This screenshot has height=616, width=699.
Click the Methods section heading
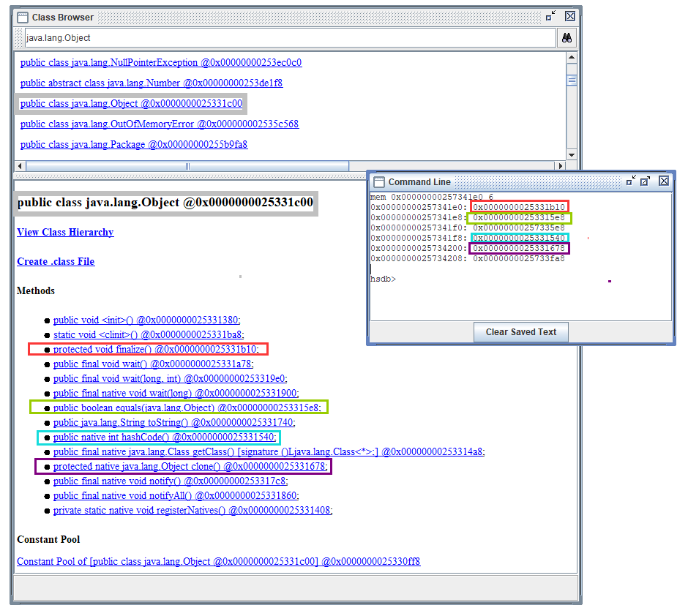coord(36,291)
